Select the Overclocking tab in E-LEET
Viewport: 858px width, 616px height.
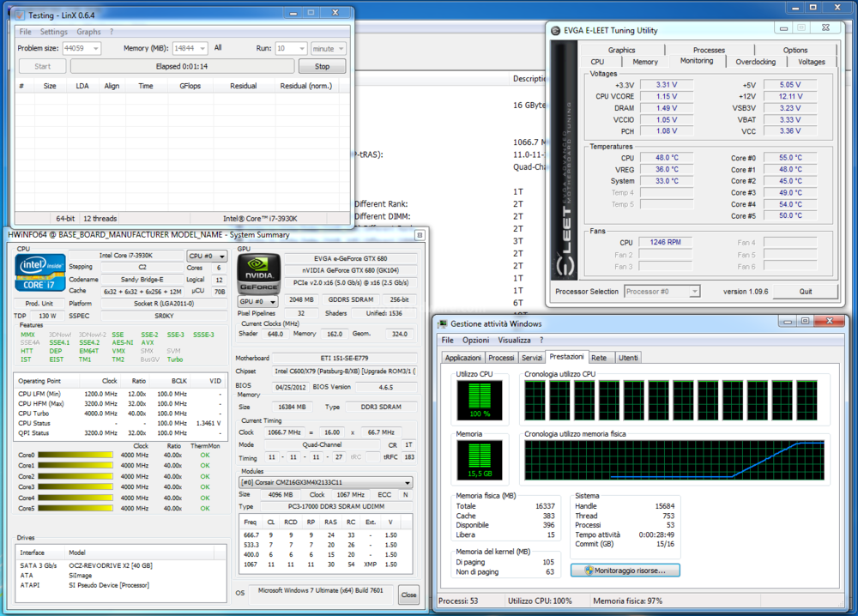(x=756, y=62)
